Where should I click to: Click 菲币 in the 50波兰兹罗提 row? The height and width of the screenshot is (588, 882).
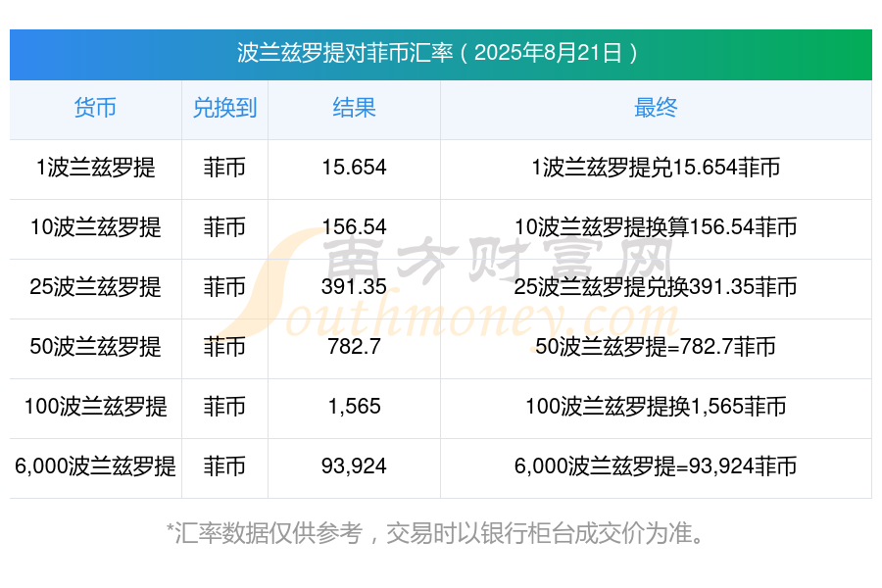click(x=224, y=347)
